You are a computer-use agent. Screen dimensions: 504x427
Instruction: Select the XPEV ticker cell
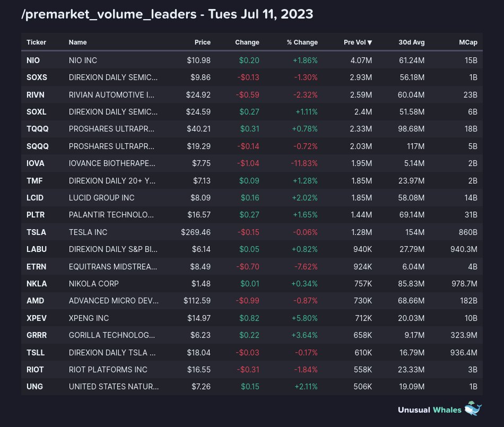pyautogui.click(x=36, y=318)
